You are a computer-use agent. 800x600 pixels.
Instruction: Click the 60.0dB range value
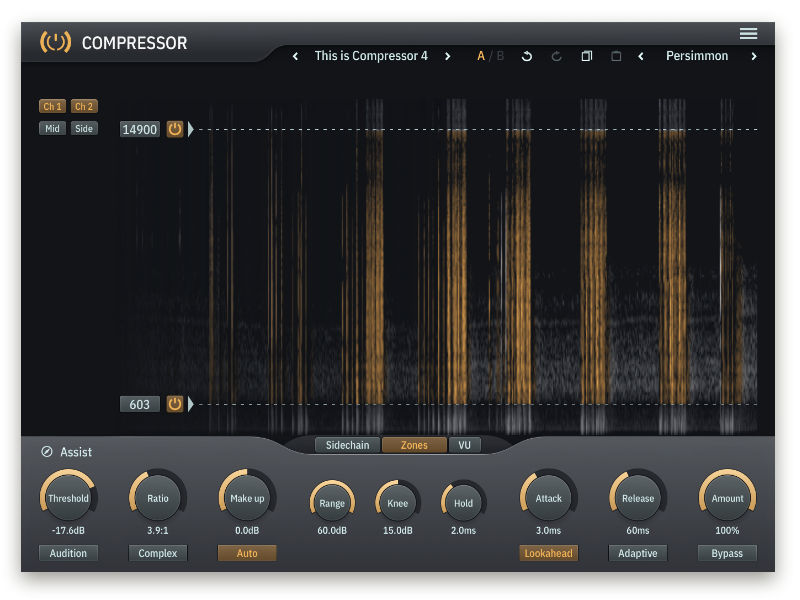coord(332,531)
